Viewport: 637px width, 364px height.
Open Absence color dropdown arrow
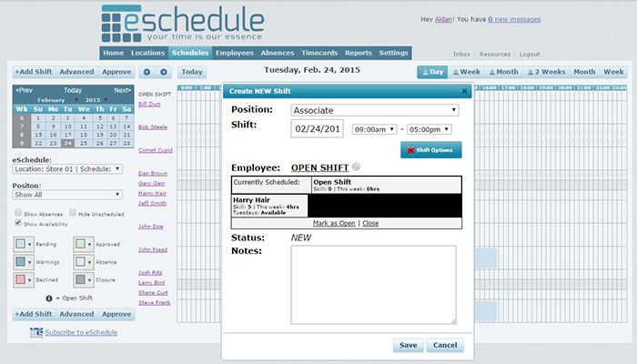click(x=90, y=262)
